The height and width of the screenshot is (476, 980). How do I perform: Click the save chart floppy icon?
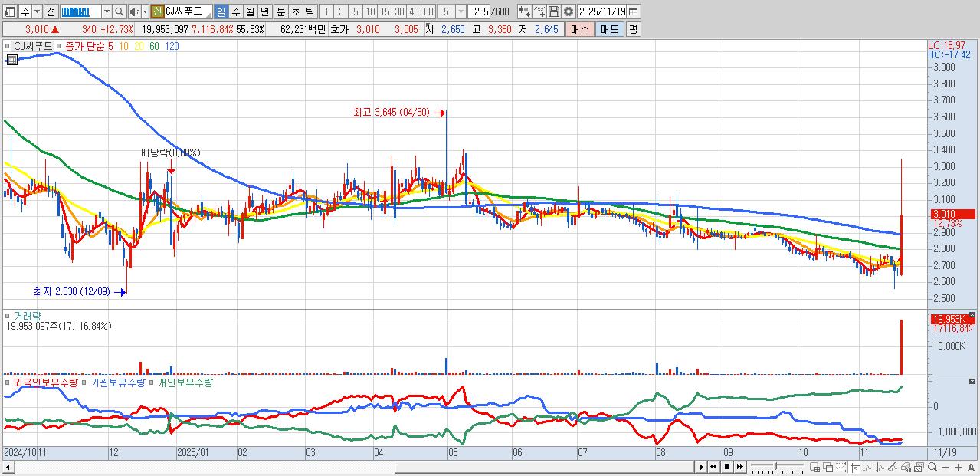coord(553,11)
